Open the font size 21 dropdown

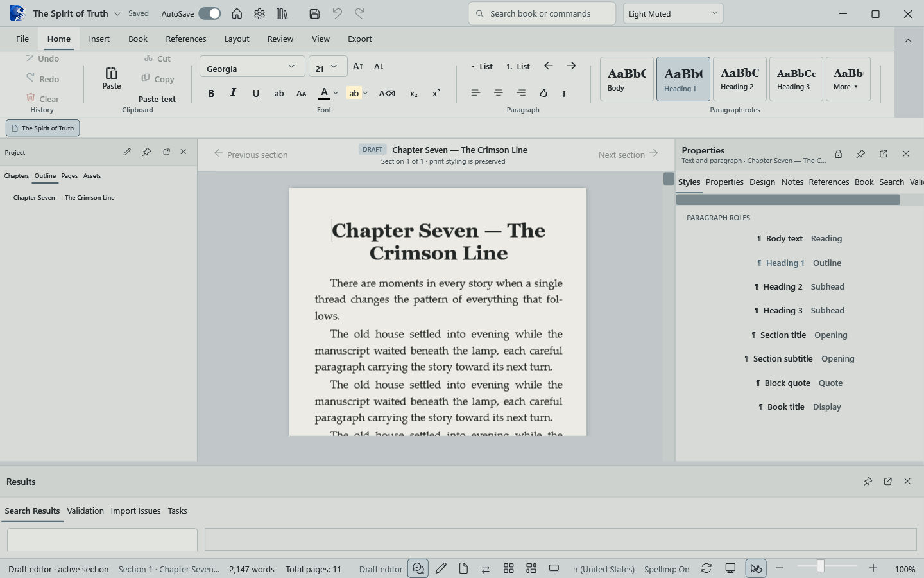(328, 67)
